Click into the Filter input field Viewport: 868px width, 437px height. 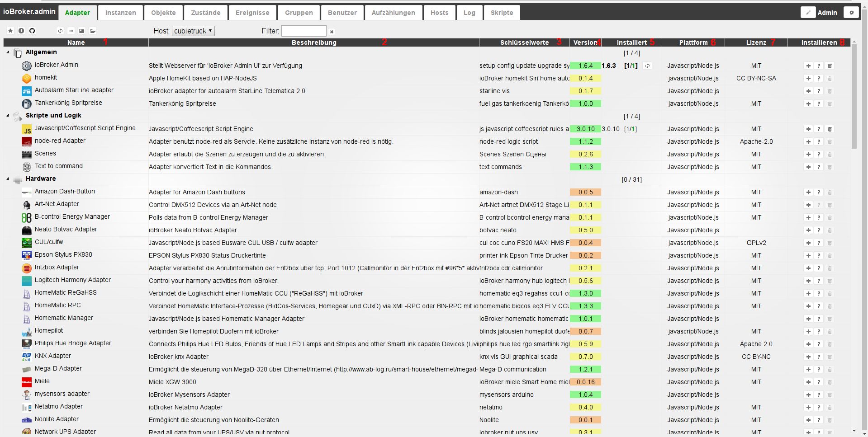(304, 31)
